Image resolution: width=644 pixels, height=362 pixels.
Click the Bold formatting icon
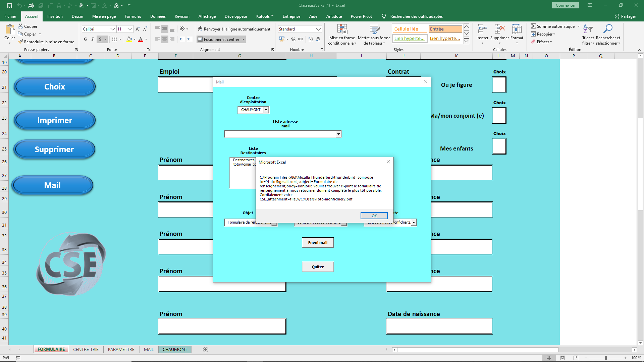pos(85,39)
